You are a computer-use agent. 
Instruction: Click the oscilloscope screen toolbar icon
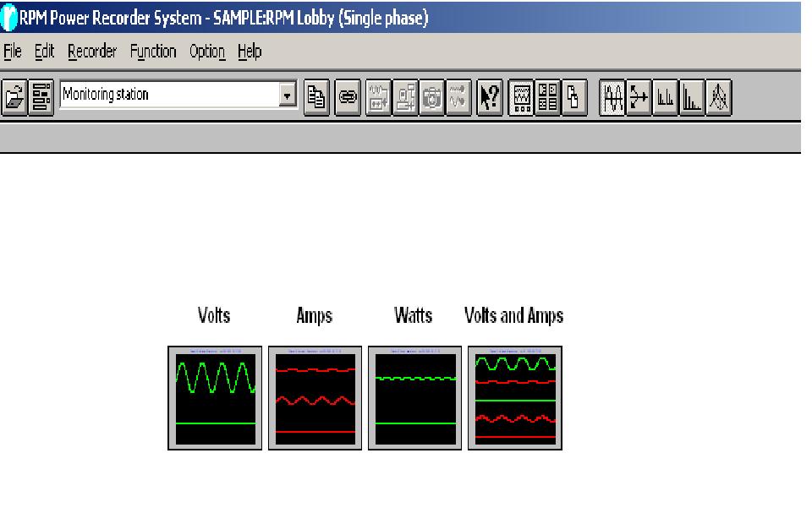521,97
